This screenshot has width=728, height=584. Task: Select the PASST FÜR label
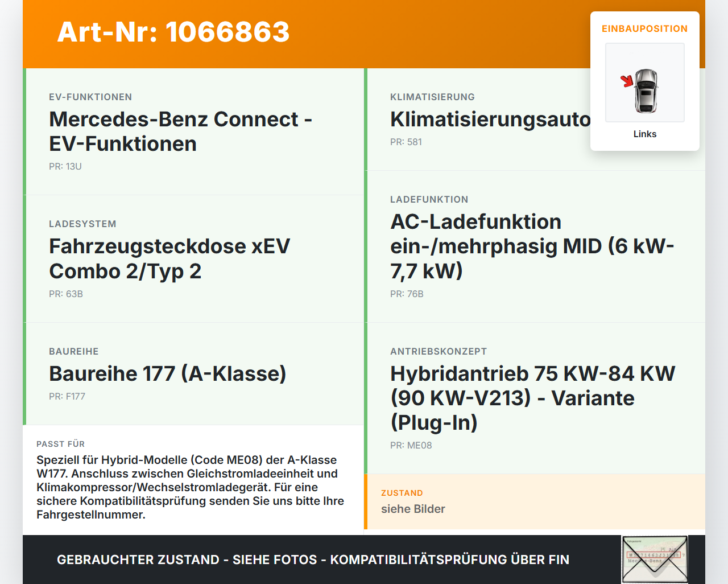click(61, 444)
